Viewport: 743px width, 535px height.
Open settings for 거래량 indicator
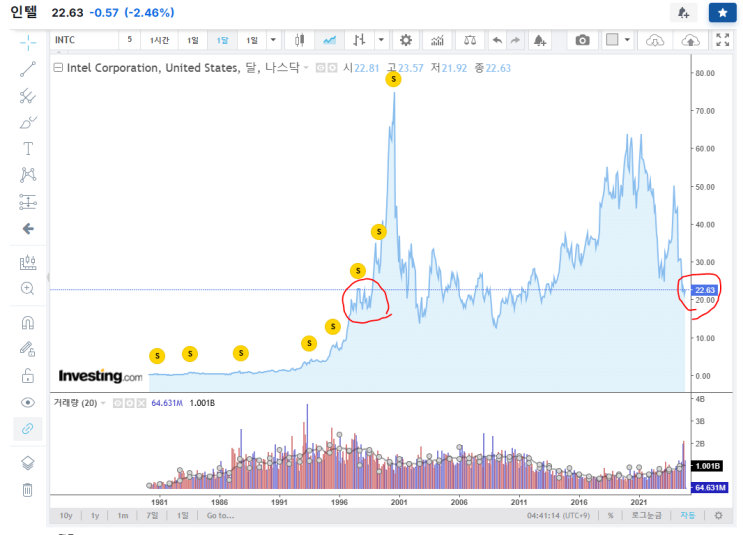coord(129,403)
